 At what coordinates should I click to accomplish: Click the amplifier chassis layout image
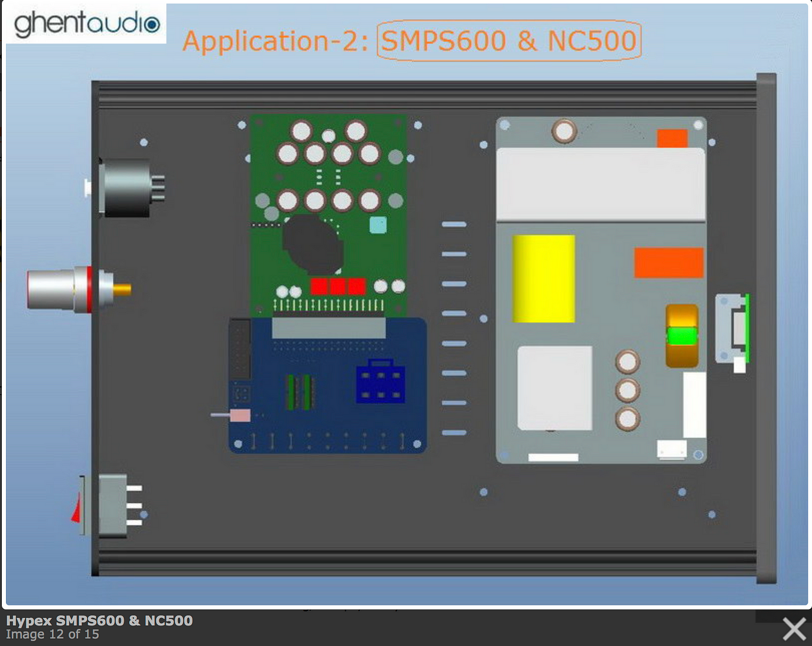(407, 305)
